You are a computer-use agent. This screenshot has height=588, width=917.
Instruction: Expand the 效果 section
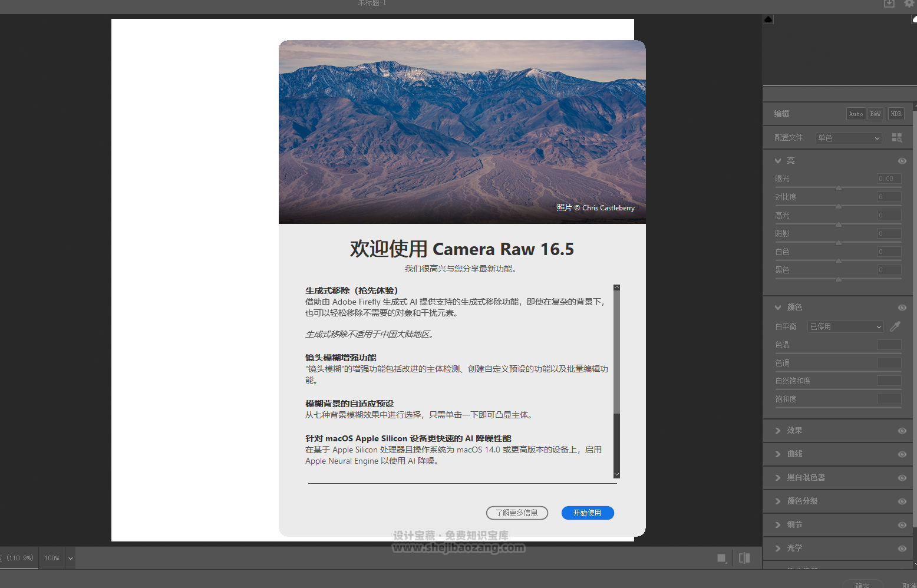778,431
